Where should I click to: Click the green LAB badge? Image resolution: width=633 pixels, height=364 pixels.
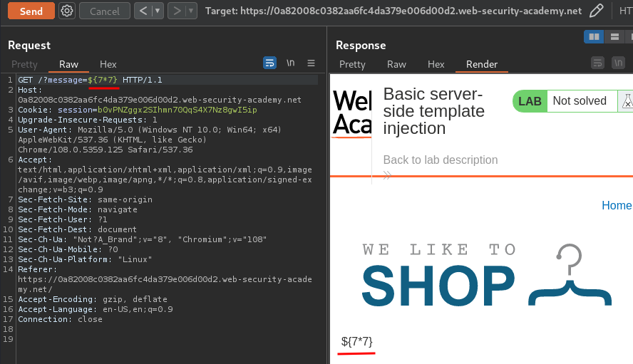530,101
